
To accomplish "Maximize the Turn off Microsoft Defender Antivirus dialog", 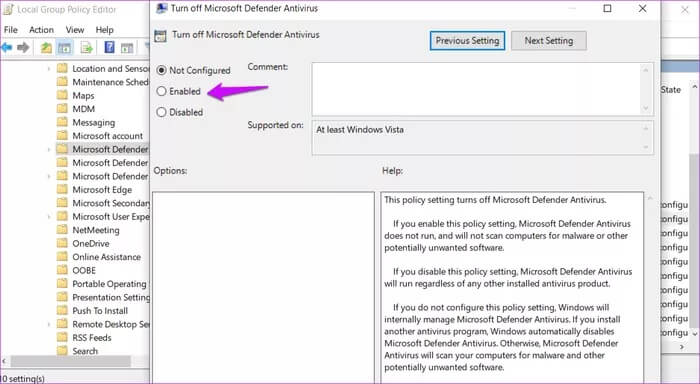I will pos(607,8).
